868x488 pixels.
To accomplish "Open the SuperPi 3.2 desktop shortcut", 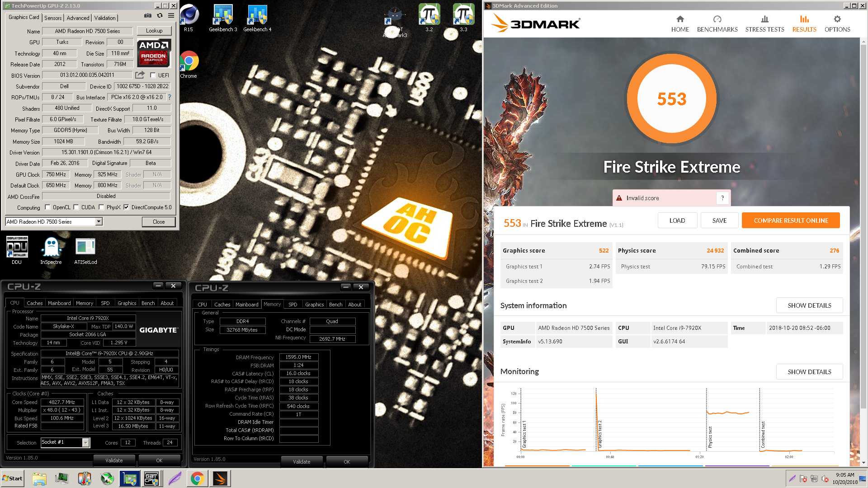I will tap(429, 18).
